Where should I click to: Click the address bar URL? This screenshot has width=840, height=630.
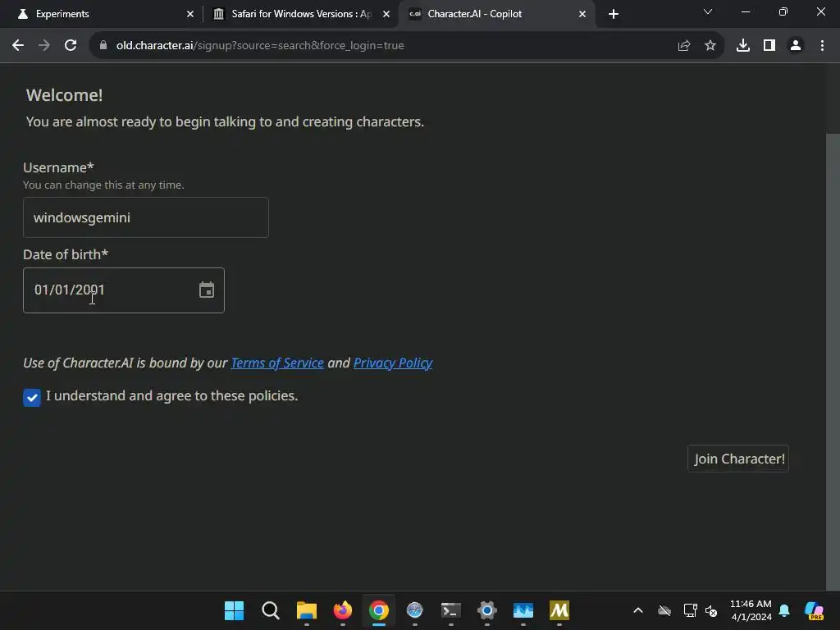pyautogui.click(x=260, y=46)
